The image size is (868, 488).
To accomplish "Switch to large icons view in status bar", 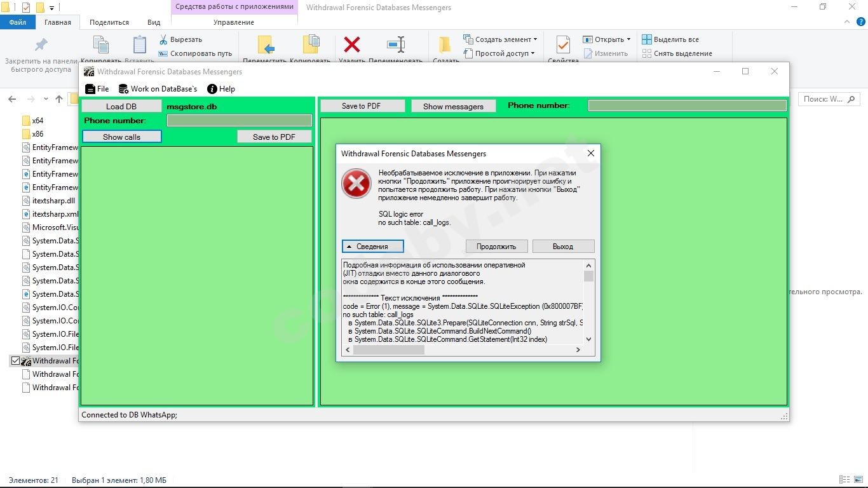I will tap(858, 480).
